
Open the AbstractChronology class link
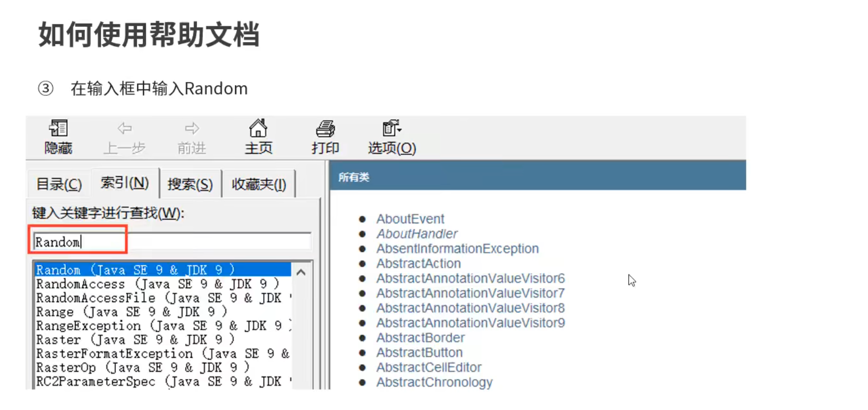pos(434,382)
